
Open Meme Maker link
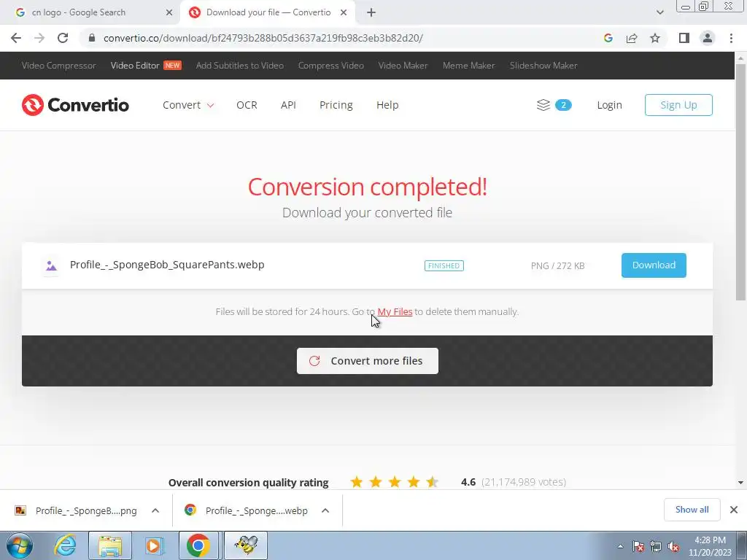(x=469, y=66)
